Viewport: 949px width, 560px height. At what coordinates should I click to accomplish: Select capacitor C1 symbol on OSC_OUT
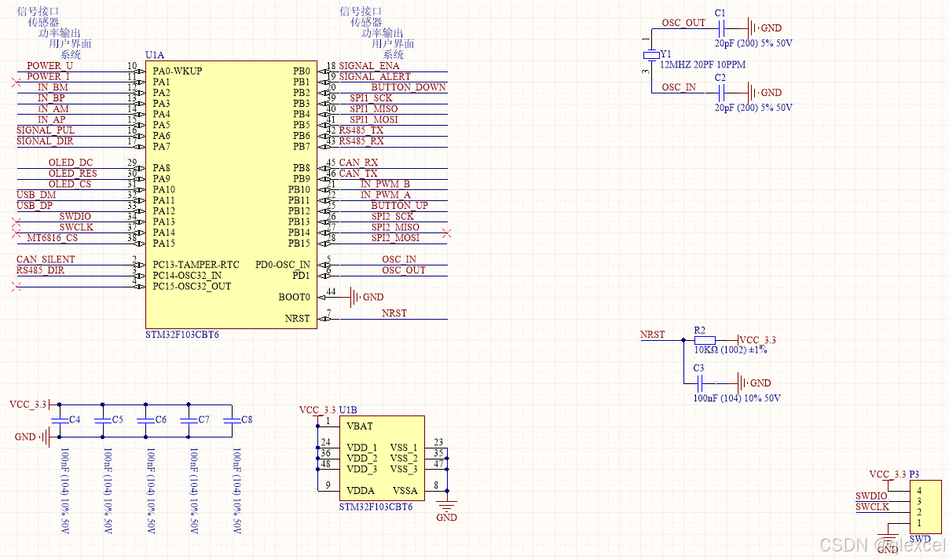coord(720,27)
